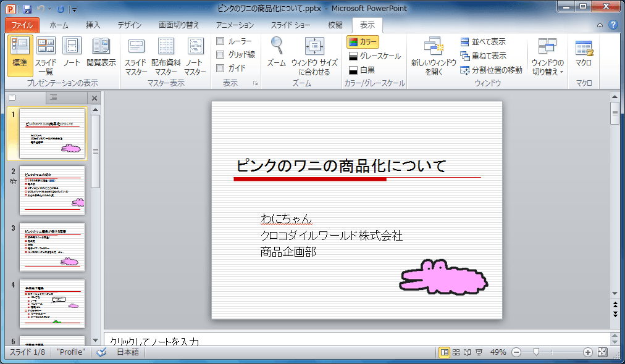Expand ウィンドウの切り替え dropdown
The image size is (625, 364).
548,56
